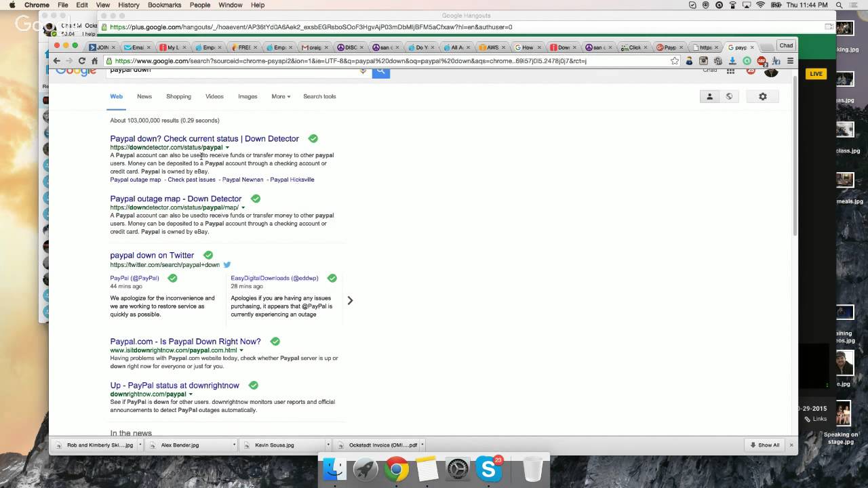Open the History menu

click(128, 5)
